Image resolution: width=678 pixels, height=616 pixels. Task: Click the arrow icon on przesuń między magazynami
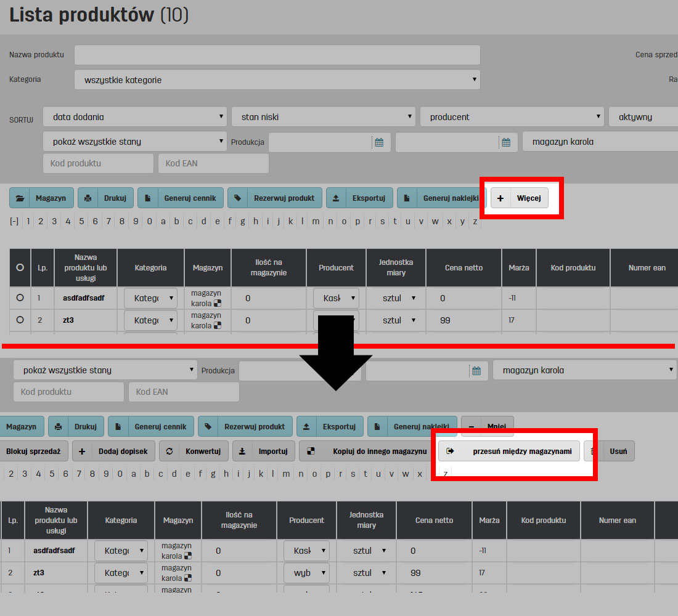[x=450, y=451]
